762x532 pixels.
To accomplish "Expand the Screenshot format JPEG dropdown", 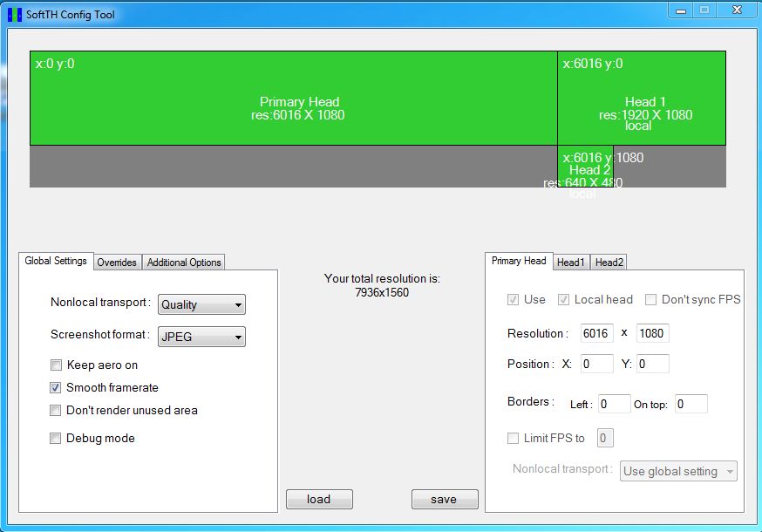I will [x=201, y=337].
